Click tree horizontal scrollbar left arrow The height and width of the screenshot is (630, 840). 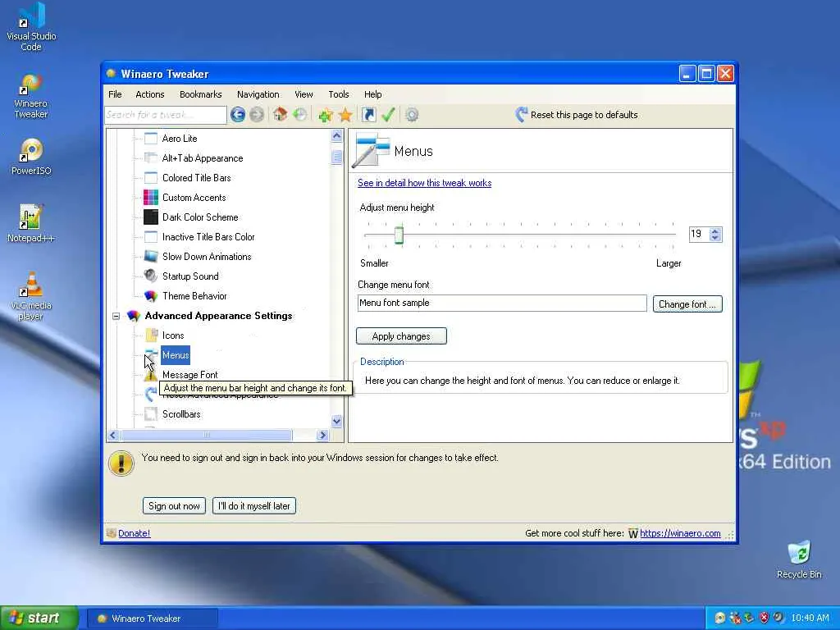point(112,435)
